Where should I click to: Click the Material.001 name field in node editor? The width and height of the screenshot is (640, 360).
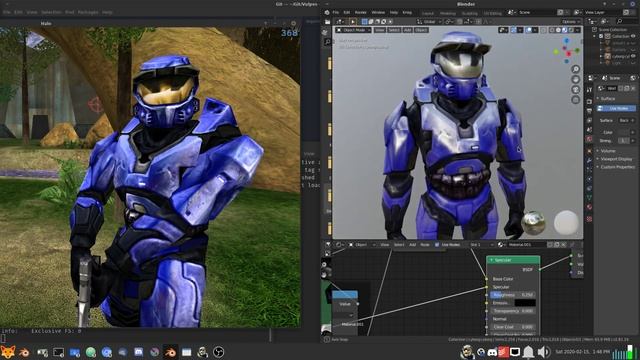click(526, 244)
